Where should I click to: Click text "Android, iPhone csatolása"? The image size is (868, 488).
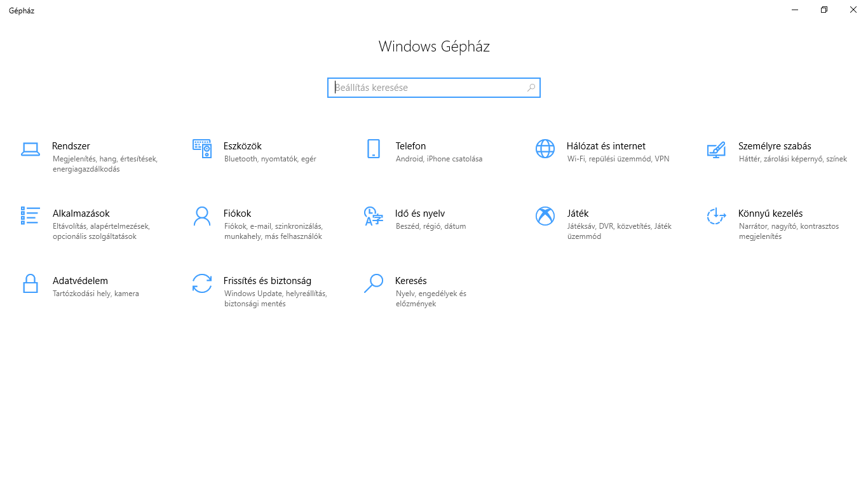click(439, 159)
